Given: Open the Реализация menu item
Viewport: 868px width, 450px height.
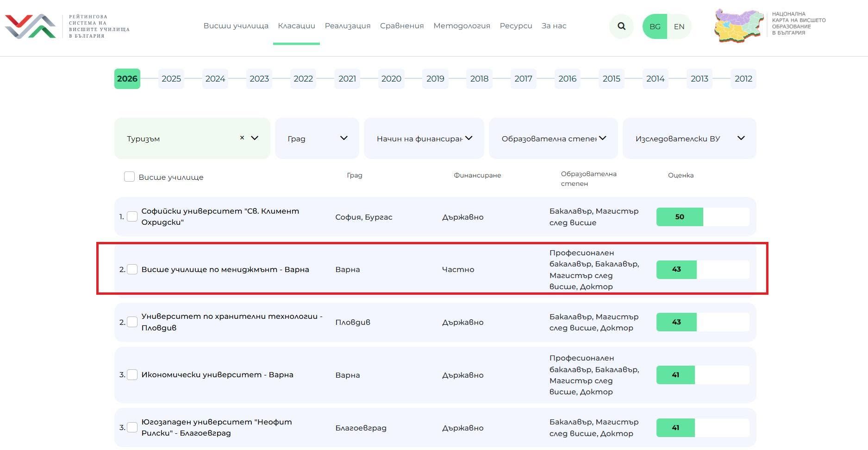Looking at the screenshot, I should [x=348, y=26].
